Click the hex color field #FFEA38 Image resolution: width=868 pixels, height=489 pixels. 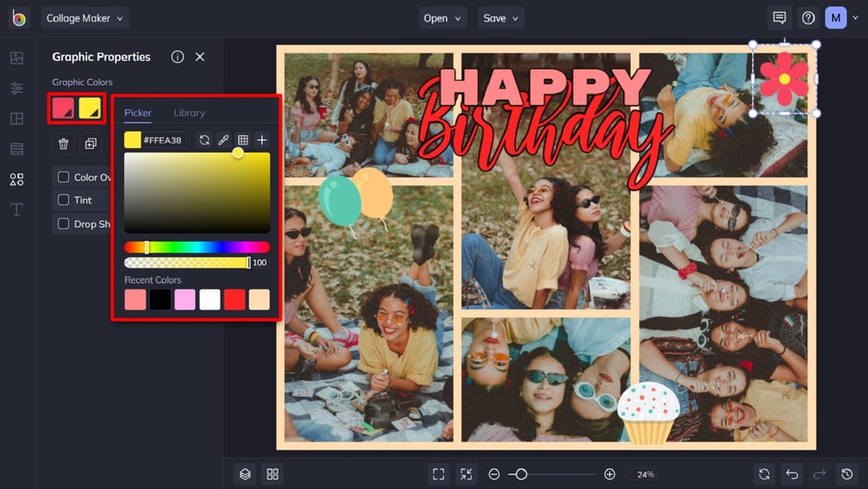(x=163, y=140)
